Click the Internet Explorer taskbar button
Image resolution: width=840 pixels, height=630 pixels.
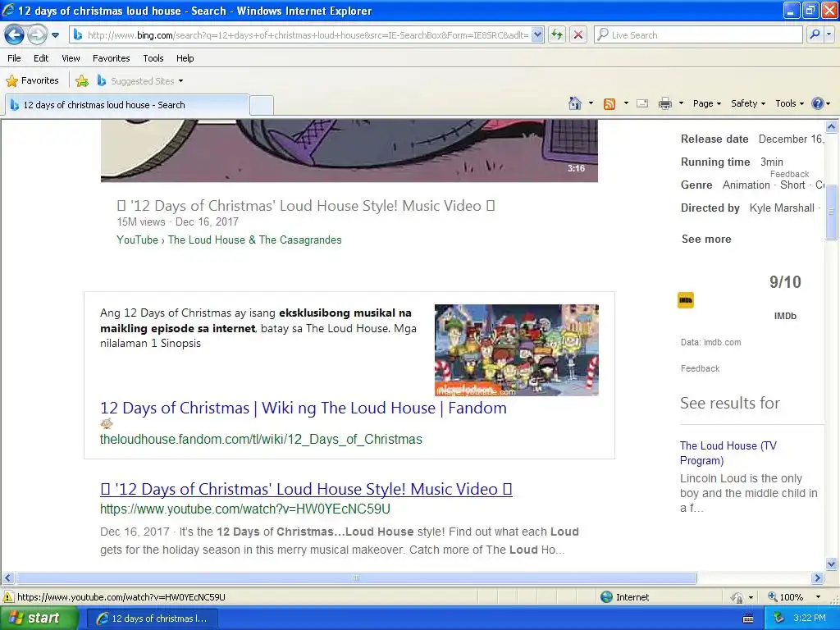(x=152, y=619)
